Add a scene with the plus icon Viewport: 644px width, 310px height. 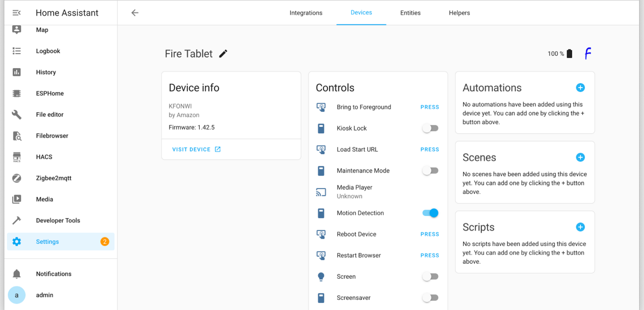tap(580, 157)
